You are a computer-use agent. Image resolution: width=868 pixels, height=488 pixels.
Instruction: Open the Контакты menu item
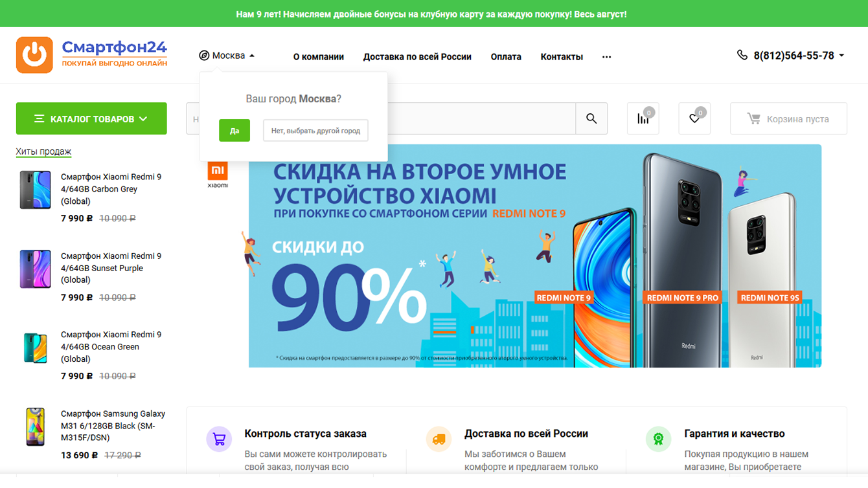[x=562, y=57]
